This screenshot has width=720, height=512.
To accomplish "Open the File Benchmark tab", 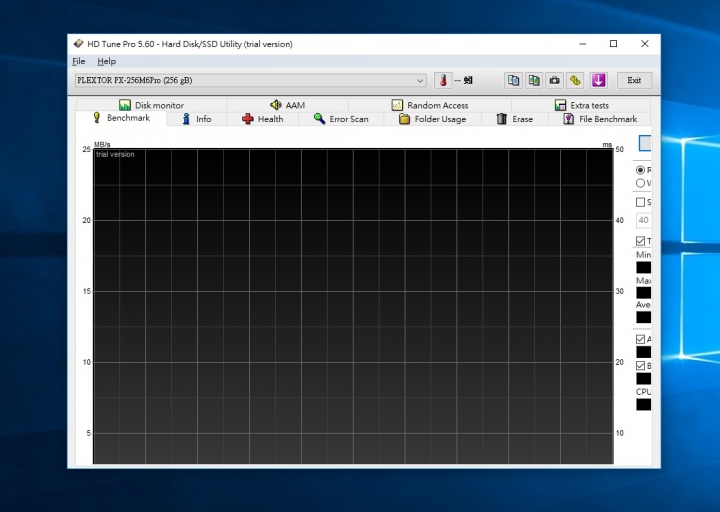I will pyautogui.click(x=600, y=119).
